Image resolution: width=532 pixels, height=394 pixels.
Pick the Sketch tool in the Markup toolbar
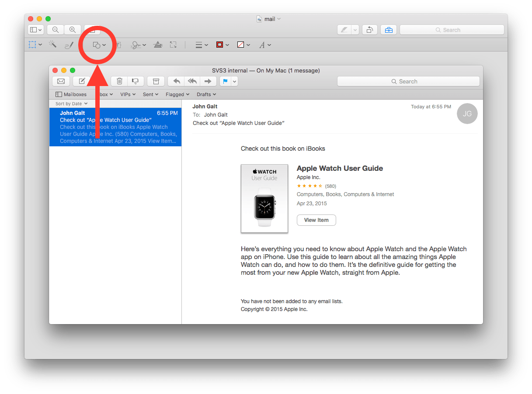(69, 44)
